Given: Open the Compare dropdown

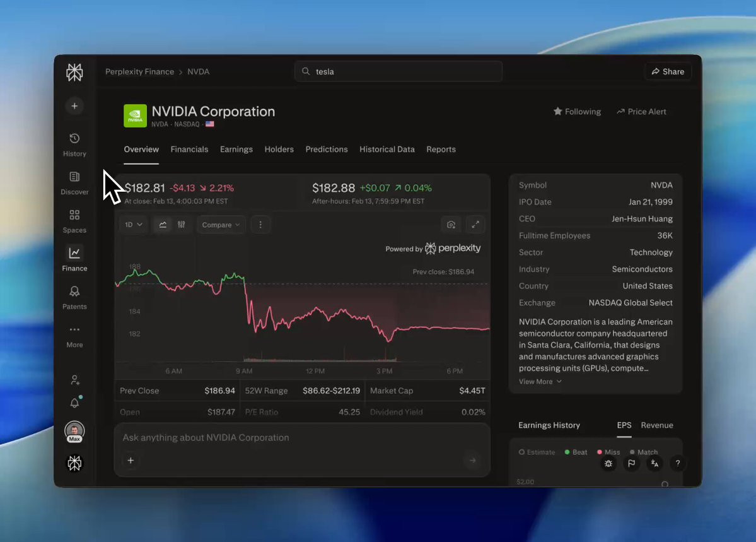Looking at the screenshot, I should tap(221, 225).
